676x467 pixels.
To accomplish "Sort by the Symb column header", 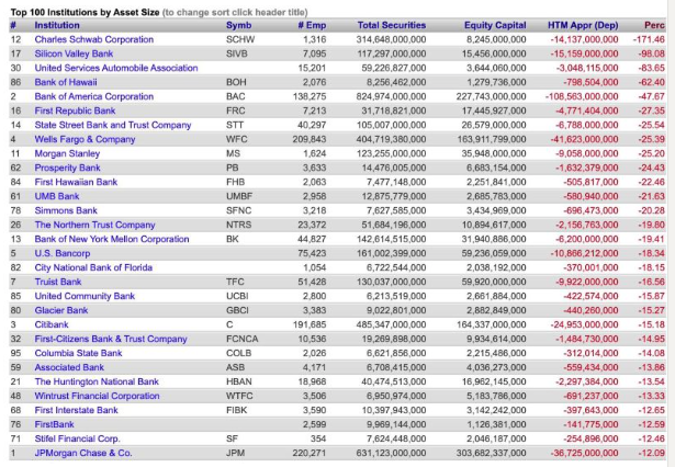I will 238,25.
